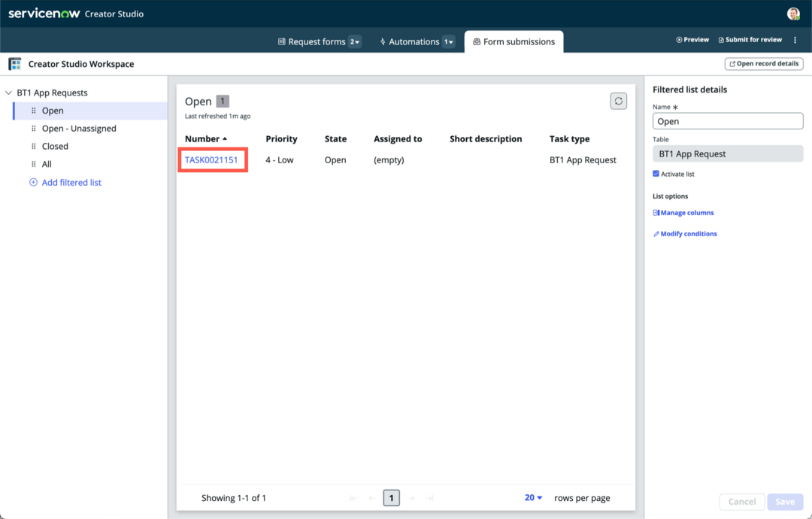The height and width of the screenshot is (519, 812).
Task: Click the Open record count badge
Action: [223, 102]
